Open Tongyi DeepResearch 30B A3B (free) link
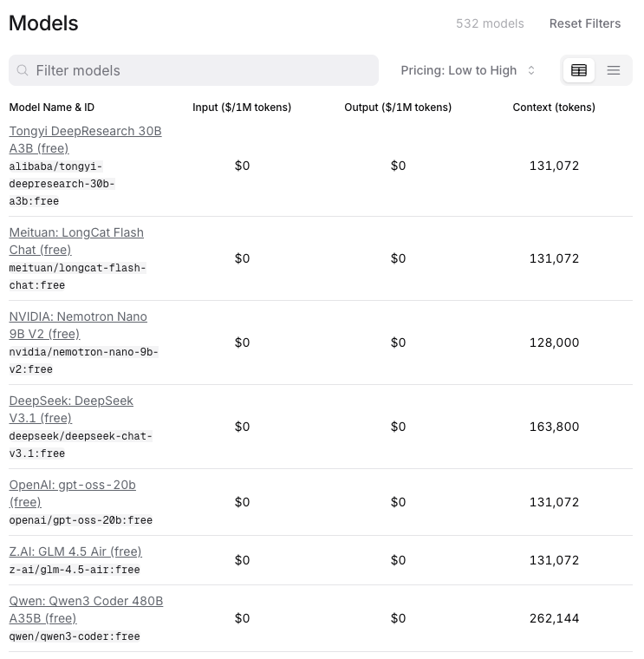 click(x=85, y=140)
